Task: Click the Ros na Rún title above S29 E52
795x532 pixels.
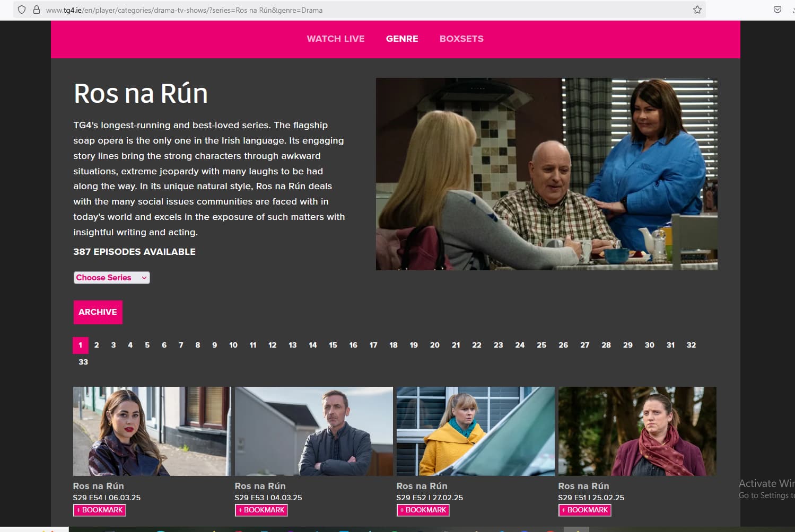Action: (x=422, y=486)
